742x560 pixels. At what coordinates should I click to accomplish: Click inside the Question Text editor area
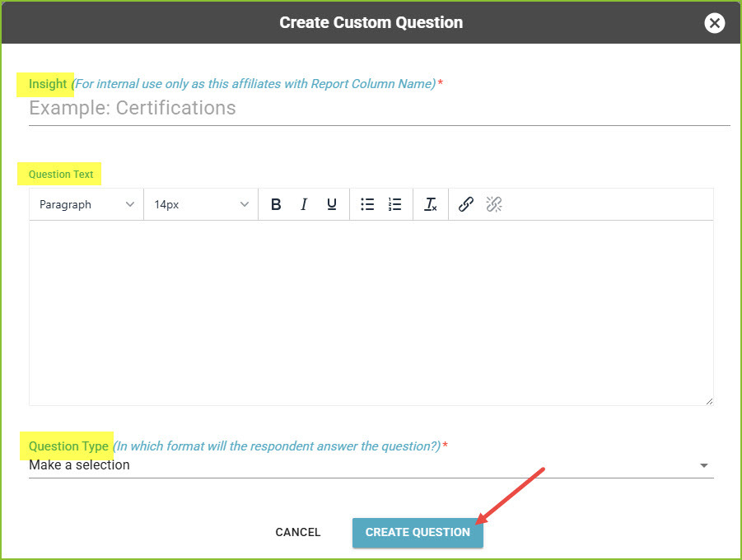(x=371, y=313)
